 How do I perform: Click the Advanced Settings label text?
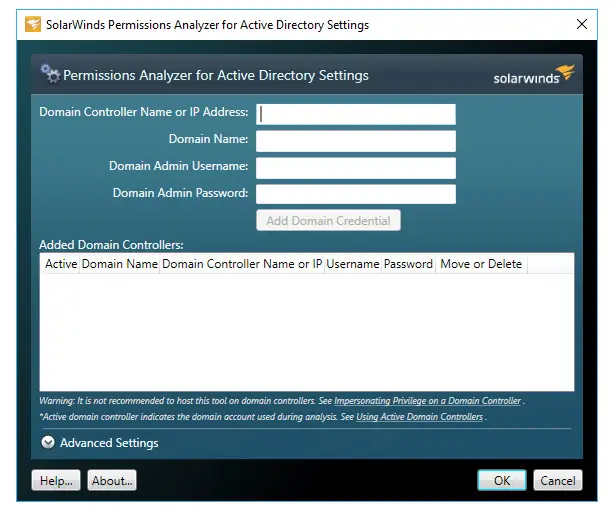point(109,443)
